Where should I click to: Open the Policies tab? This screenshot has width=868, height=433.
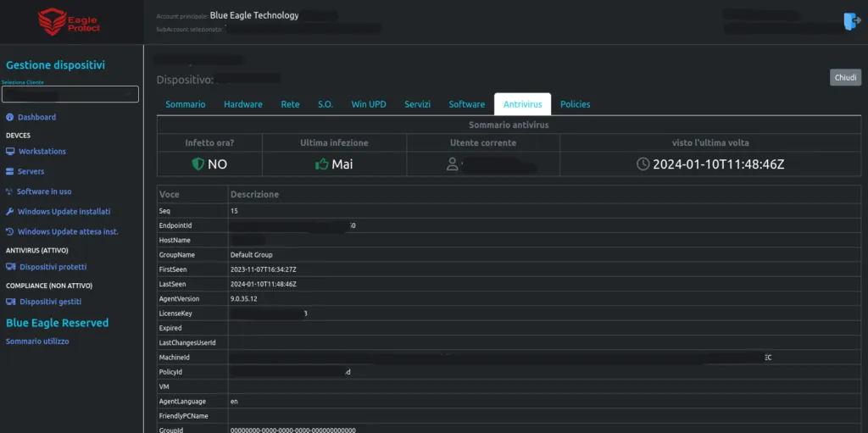click(576, 104)
